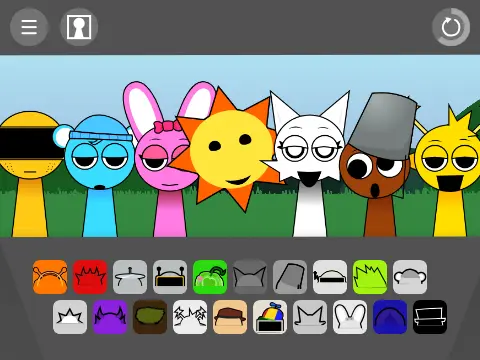Image resolution: width=480 pixels, height=360 pixels.
Task: Select the lime green spiky hair icon
Action: click(x=370, y=277)
